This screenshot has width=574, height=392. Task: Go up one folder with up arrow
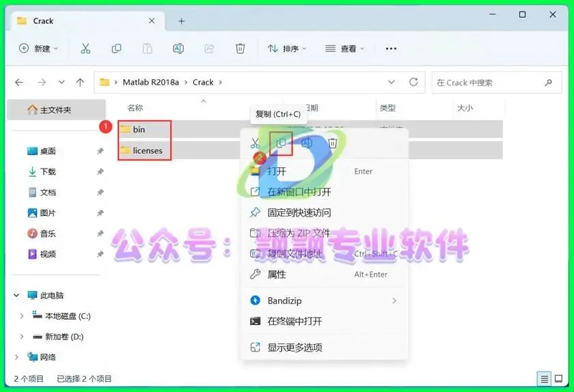click(x=80, y=83)
